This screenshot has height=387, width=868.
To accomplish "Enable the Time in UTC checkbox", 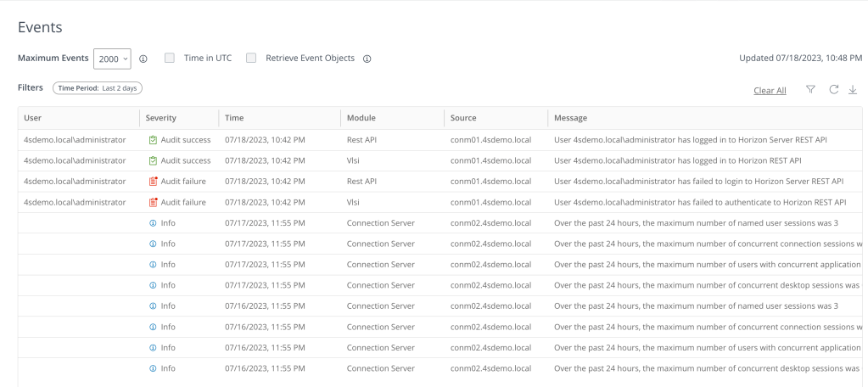I will (170, 59).
